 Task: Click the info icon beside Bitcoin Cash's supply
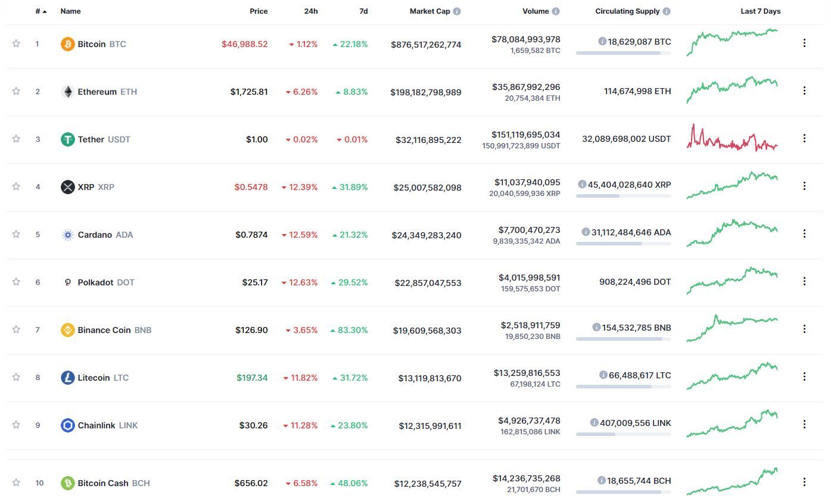(x=602, y=481)
